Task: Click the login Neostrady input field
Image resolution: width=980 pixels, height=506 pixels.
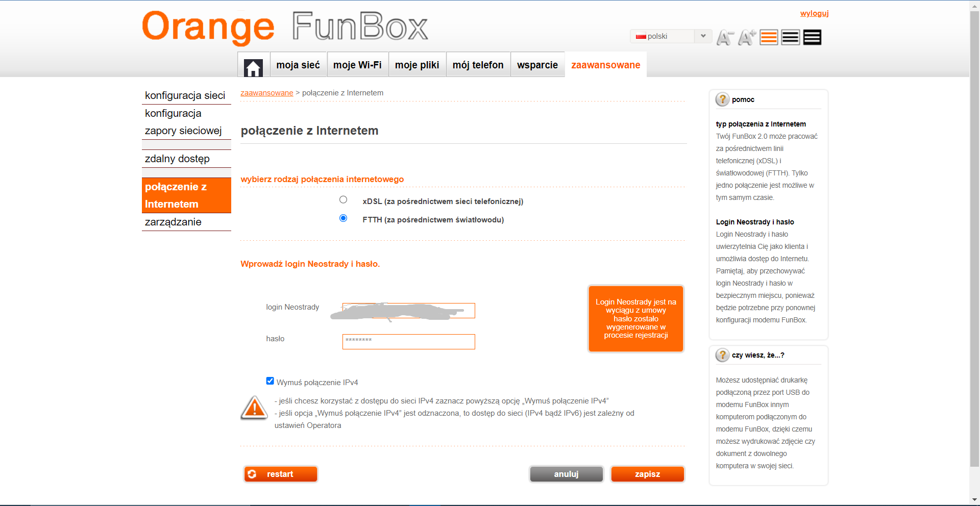Action: point(409,311)
